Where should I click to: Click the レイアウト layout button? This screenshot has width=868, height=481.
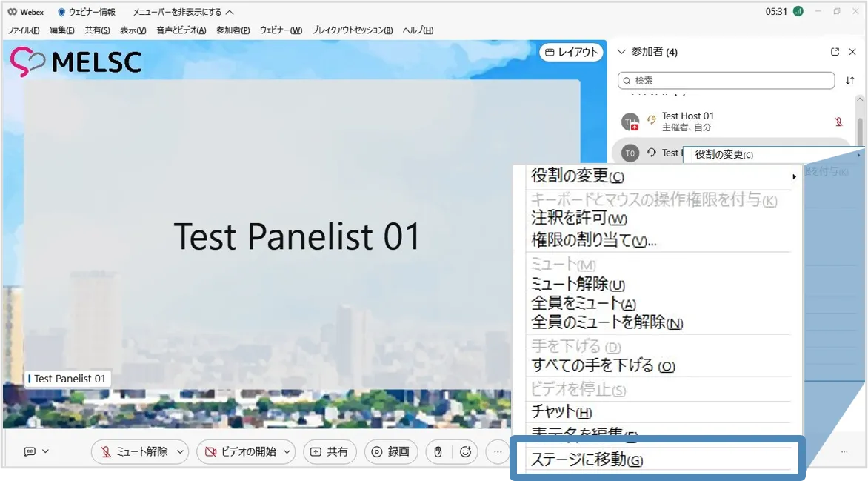[570, 52]
